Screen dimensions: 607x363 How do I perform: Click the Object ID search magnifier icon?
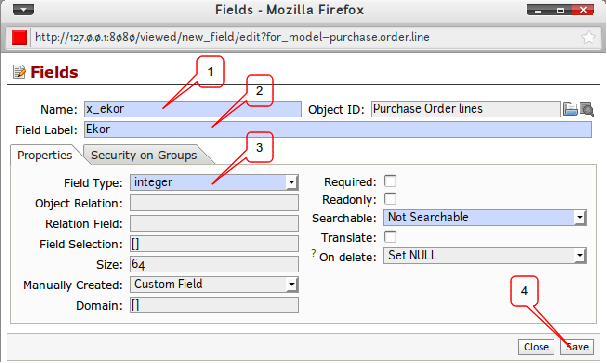(x=587, y=110)
